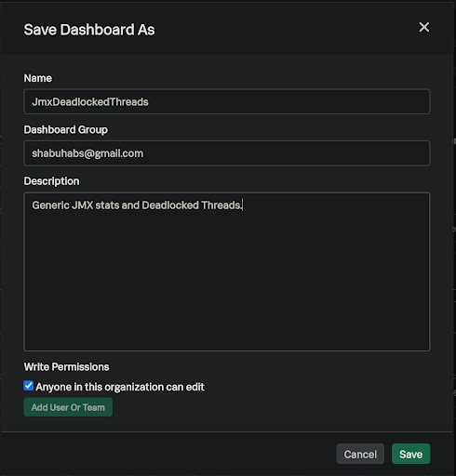Uncheck Anyone in this organization can edit
Image resolution: width=456 pixels, height=476 pixels.
[x=29, y=386]
